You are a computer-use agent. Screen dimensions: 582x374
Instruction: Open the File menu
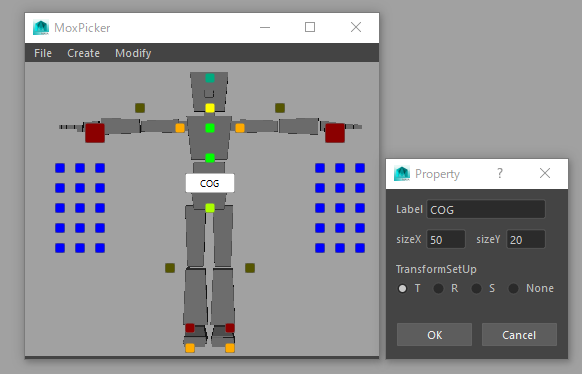(43, 53)
